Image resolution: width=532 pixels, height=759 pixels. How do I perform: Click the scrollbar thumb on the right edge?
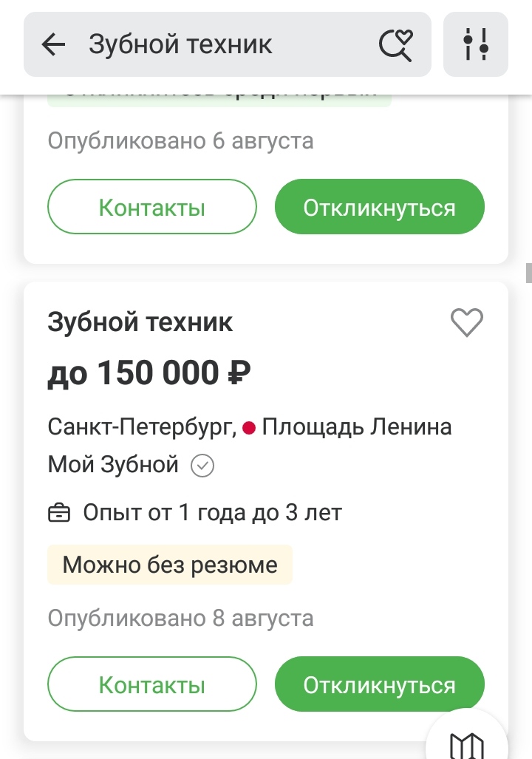click(529, 273)
